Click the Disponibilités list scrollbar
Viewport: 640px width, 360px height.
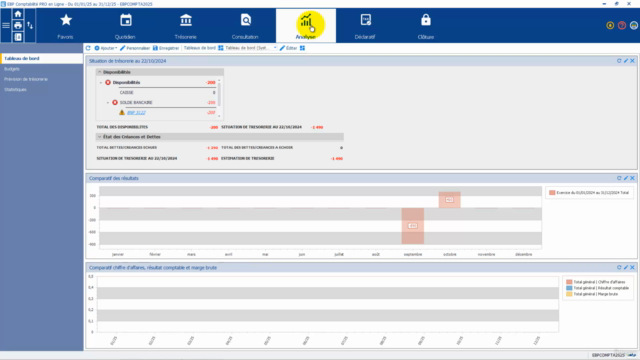219,95
